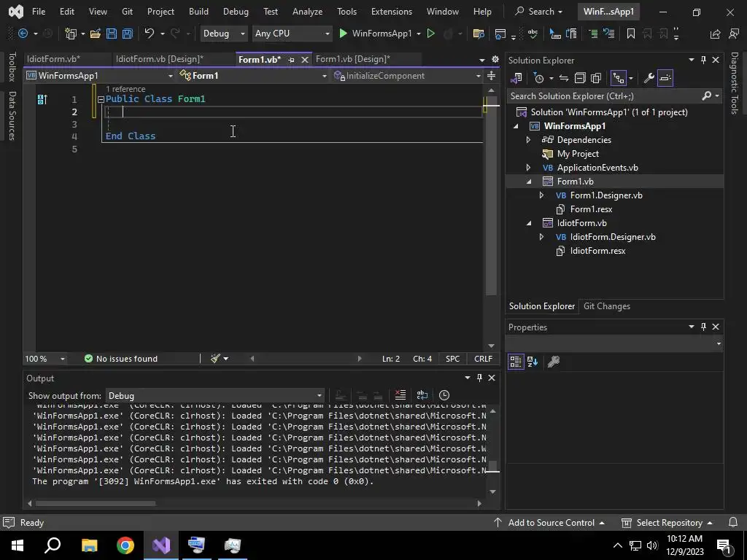
Task: Click the Send Feedback person icon
Action: pos(734,34)
